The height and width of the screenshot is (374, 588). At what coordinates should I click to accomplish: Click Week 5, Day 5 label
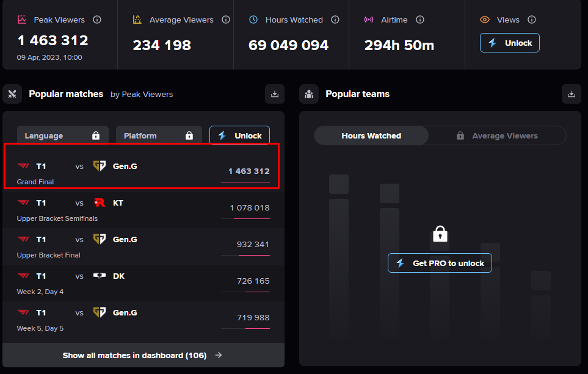click(x=40, y=328)
